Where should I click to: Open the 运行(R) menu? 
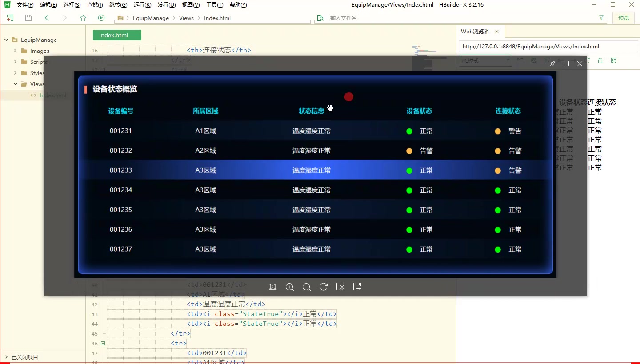(142, 5)
